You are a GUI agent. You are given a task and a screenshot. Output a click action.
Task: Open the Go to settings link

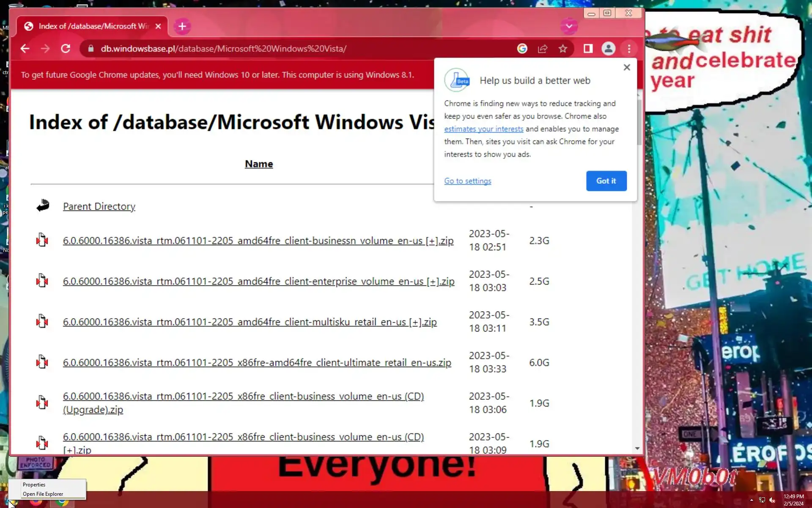[467, 181]
